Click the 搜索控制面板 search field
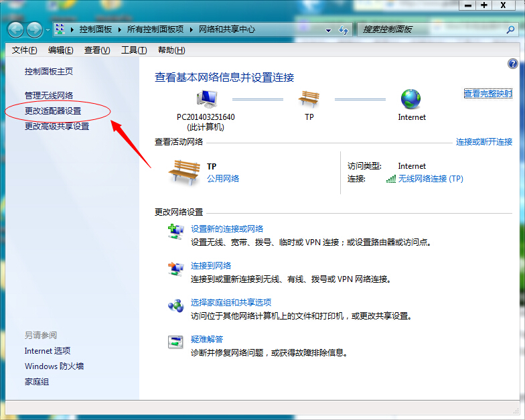The height and width of the screenshot is (420, 525). [x=429, y=30]
